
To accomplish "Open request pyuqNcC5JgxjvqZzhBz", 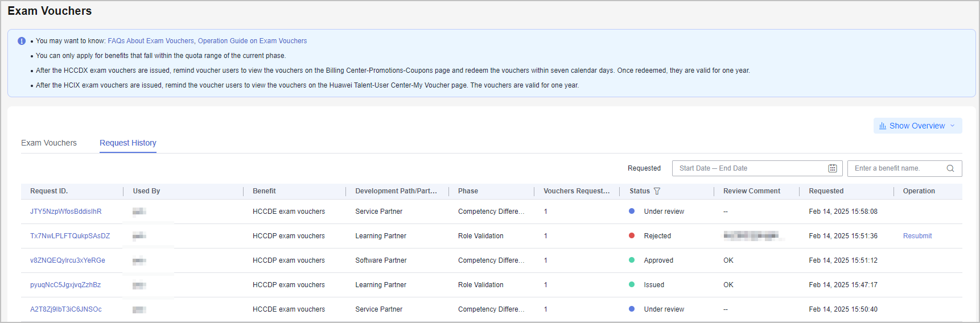I will click(x=65, y=285).
